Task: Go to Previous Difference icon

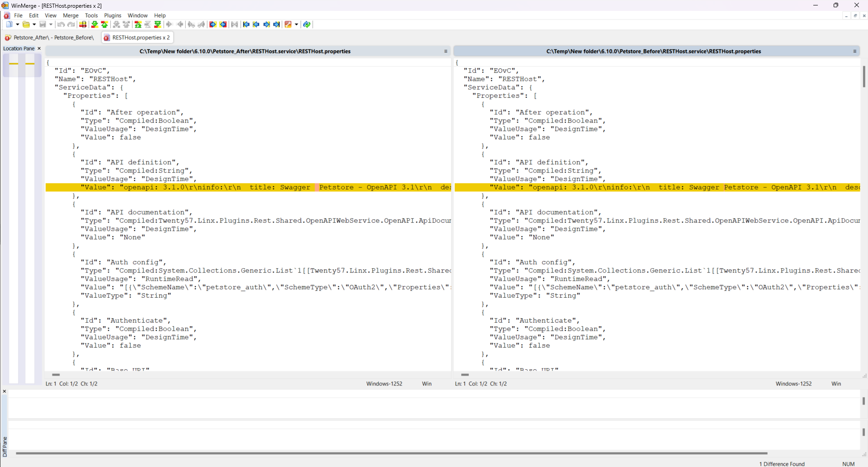Action: [x=104, y=24]
